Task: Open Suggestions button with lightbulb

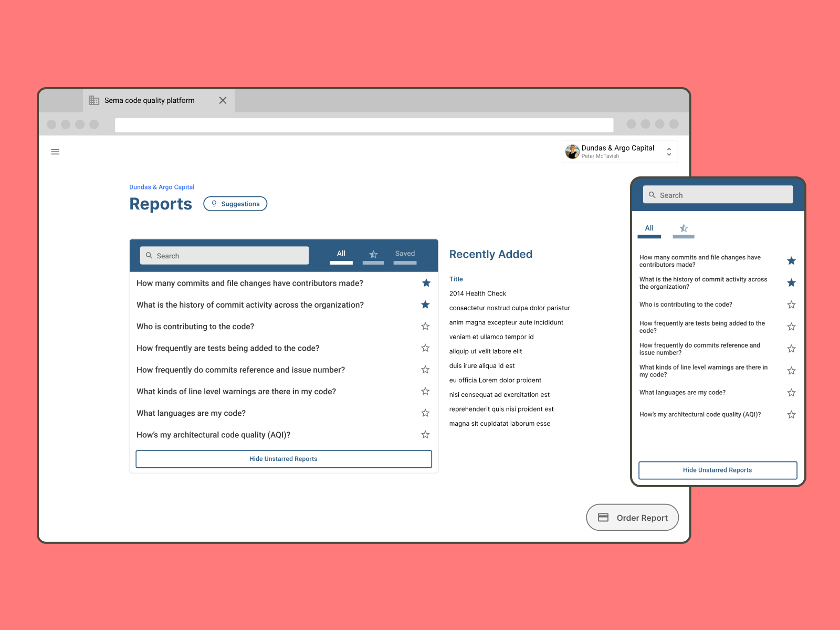Action: point(235,204)
